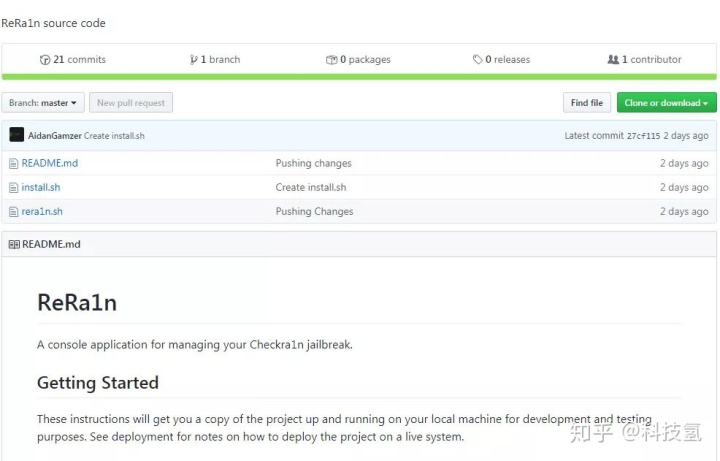The width and height of the screenshot is (720, 461).
Task: Open the install.sh file
Action: tap(41, 188)
